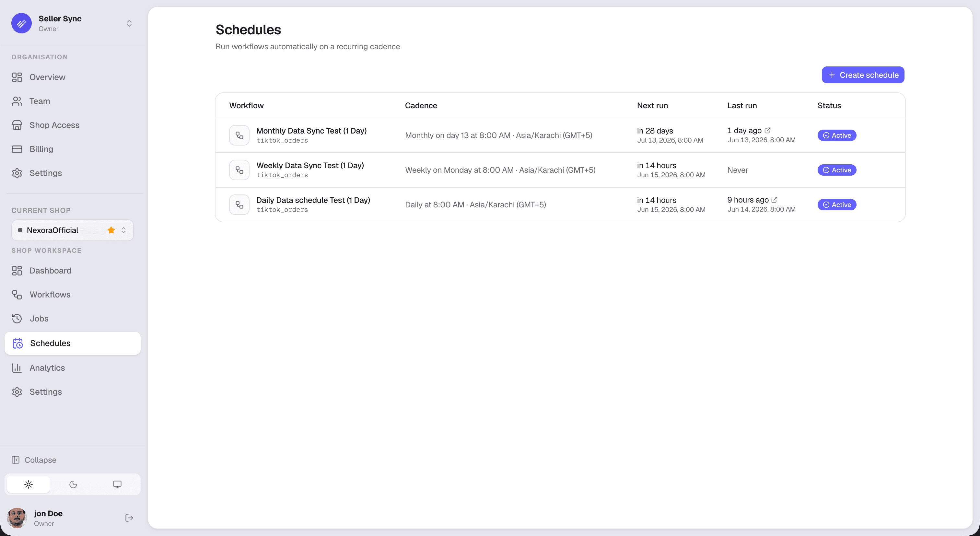Click the Monthly Data Sync Test workflow icon
Image resolution: width=980 pixels, height=536 pixels.
click(239, 135)
